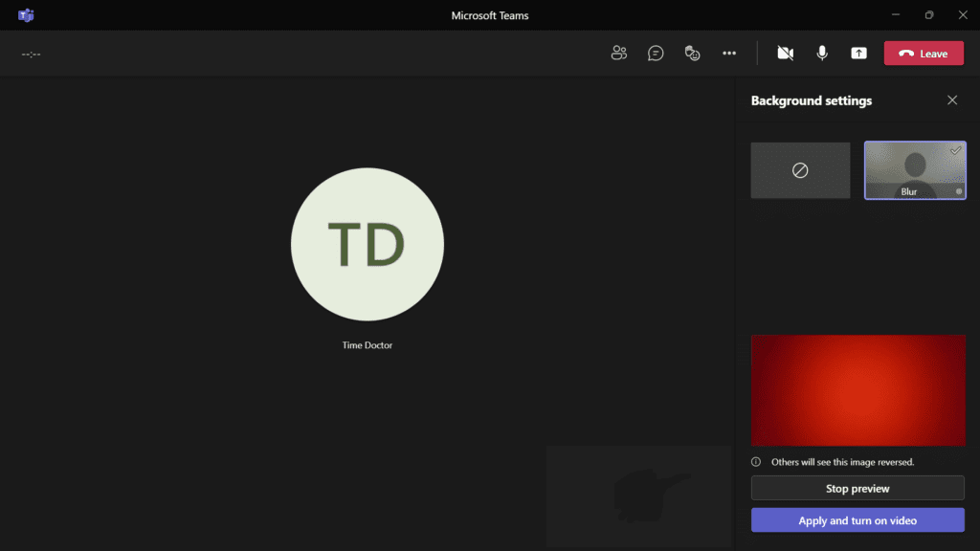Mute the microphone

[x=821, y=54]
